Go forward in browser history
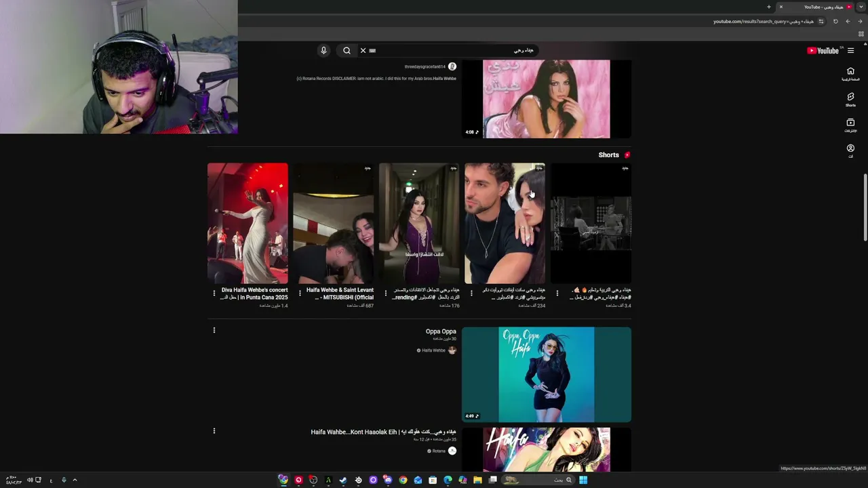The width and height of the screenshot is (868, 488). coord(848,21)
